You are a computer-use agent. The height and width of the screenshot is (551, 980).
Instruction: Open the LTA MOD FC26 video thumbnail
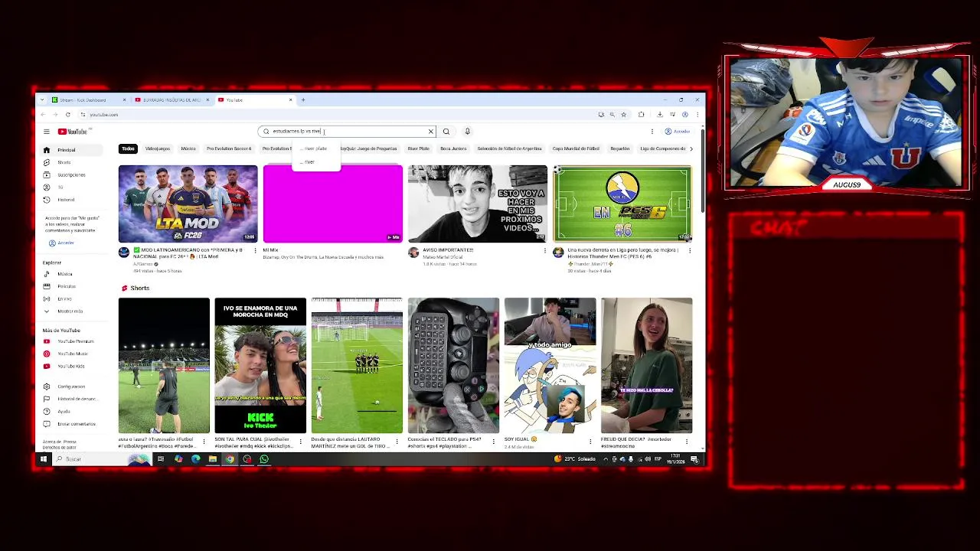188,204
